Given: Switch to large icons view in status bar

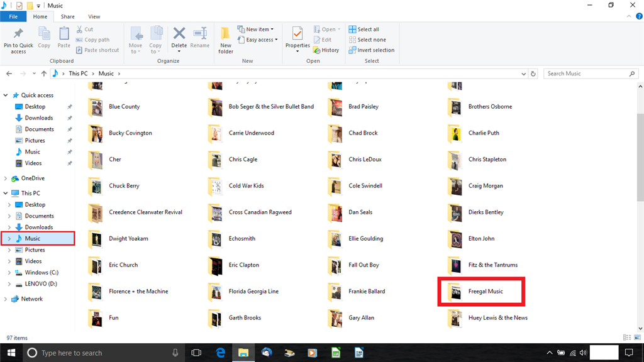Looking at the screenshot, I should point(638,337).
